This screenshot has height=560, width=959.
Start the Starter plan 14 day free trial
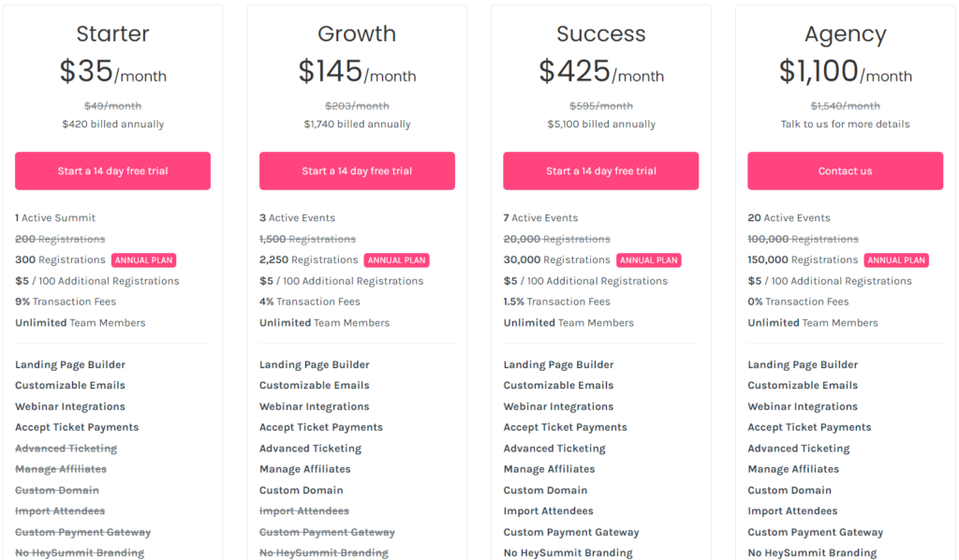pos(112,170)
